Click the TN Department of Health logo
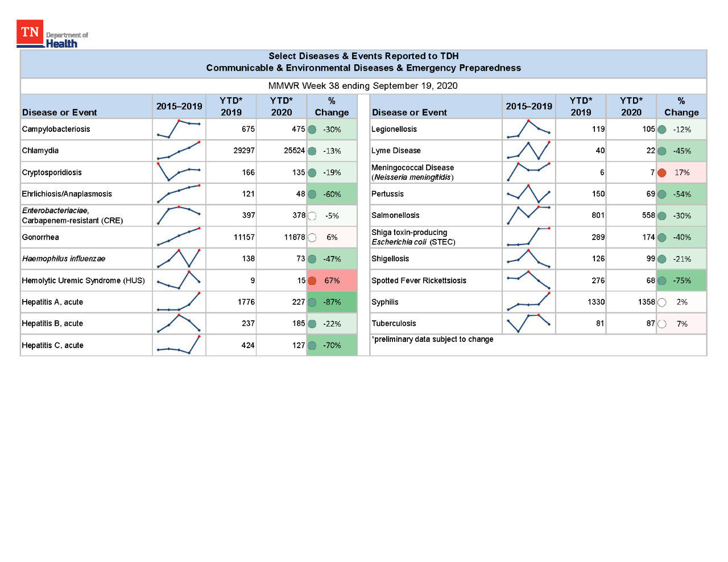Screen dimensions: 728x562 click(52, 35)
